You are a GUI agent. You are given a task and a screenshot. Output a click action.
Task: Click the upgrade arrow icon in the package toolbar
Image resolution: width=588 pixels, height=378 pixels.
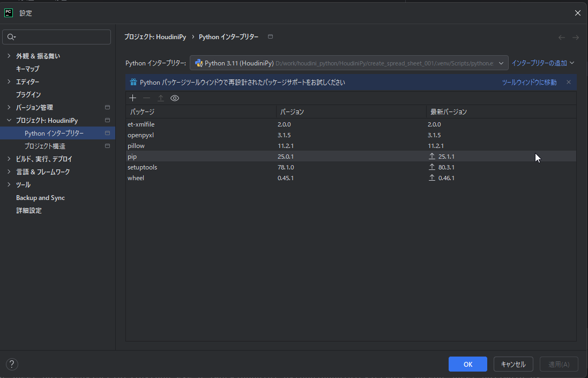(160, 98)
